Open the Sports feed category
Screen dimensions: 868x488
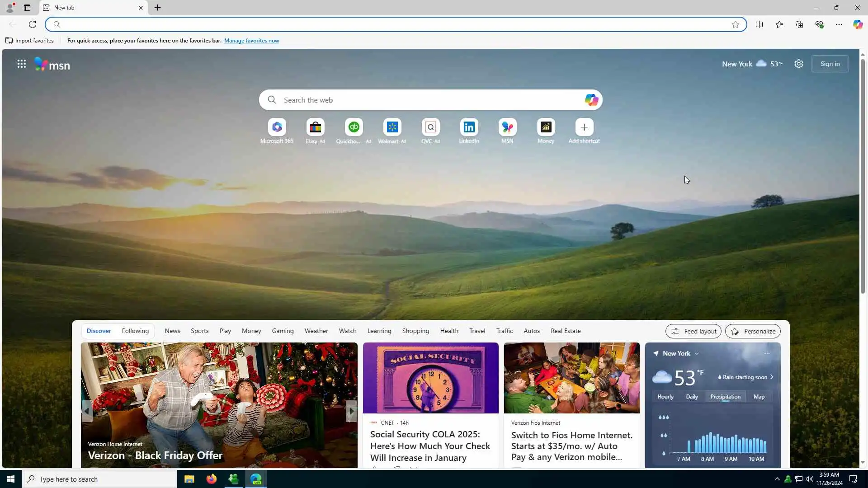tap(199, 331)
